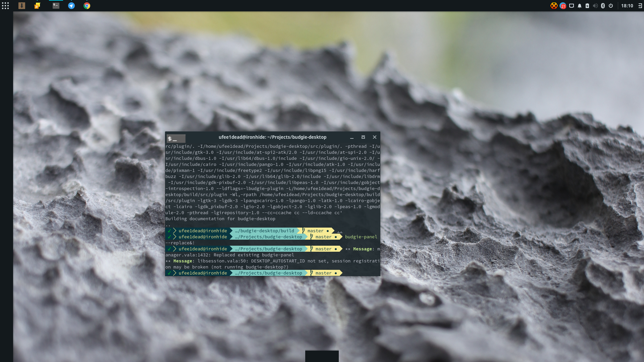The height and width of the screenshot is (362, 644).
Task: Open the volume speaker indicator
Action: click(x=595, y=6)
